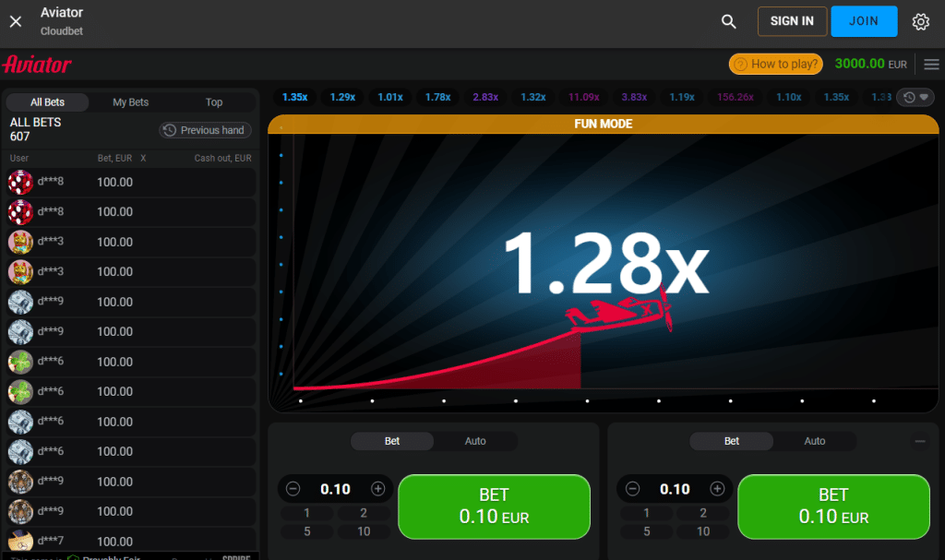Click the red Aviator logo
This screenshot has height=560, width=945.
(x=37, y=64)
